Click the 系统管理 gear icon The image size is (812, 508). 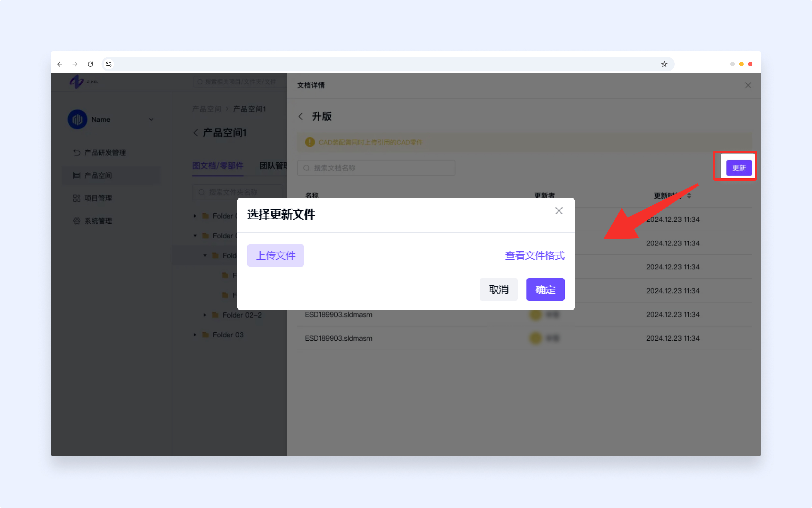[77, 221]
